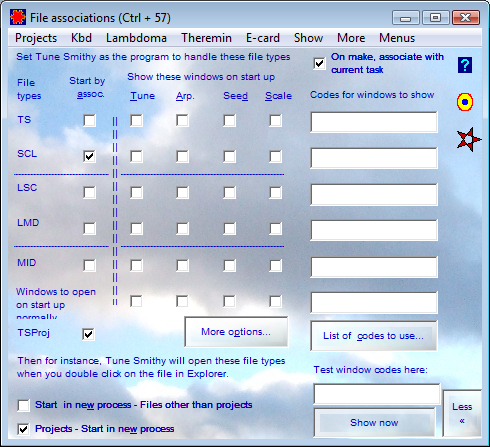Viewport: 490px width, 447px height.
Task: Open the Show menu
Action: 308,38
